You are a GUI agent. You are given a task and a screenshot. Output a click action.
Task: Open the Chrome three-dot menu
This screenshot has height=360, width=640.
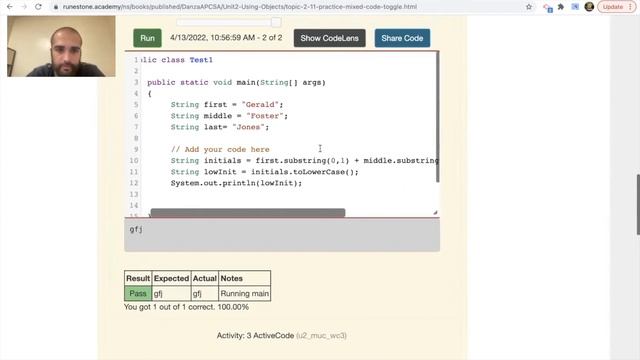coord(631,7)
